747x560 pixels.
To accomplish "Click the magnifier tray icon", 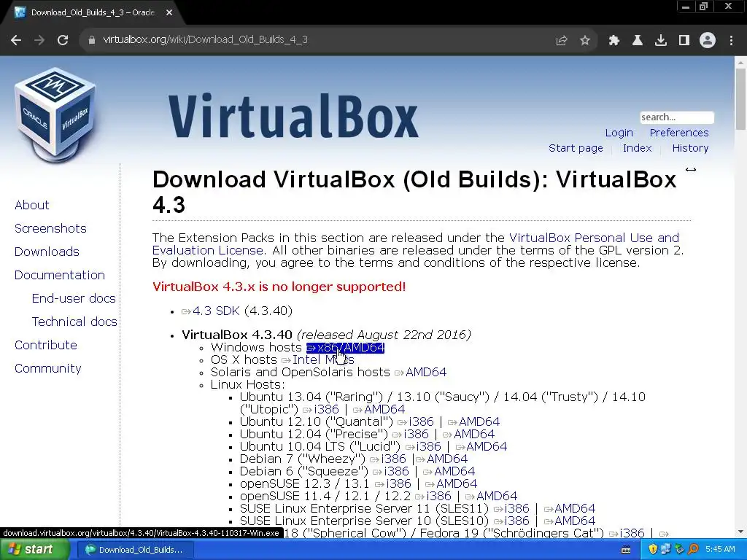I will coord(693,550).
